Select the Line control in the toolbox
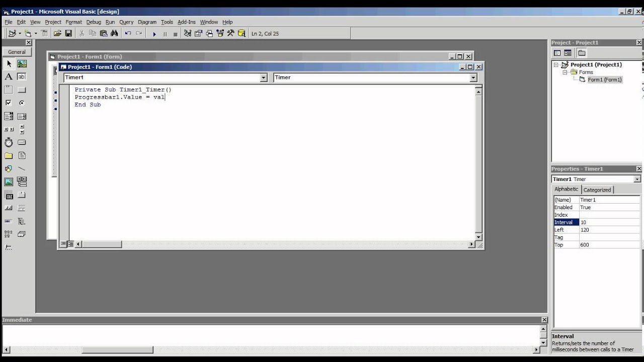Screen dimensions: 644x362 click(x=22, y=169)
